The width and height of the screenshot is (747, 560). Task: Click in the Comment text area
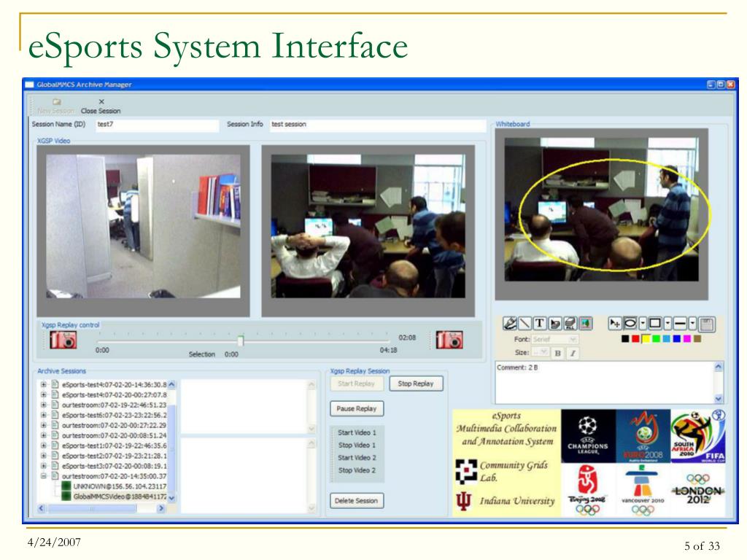coord(605,382)
